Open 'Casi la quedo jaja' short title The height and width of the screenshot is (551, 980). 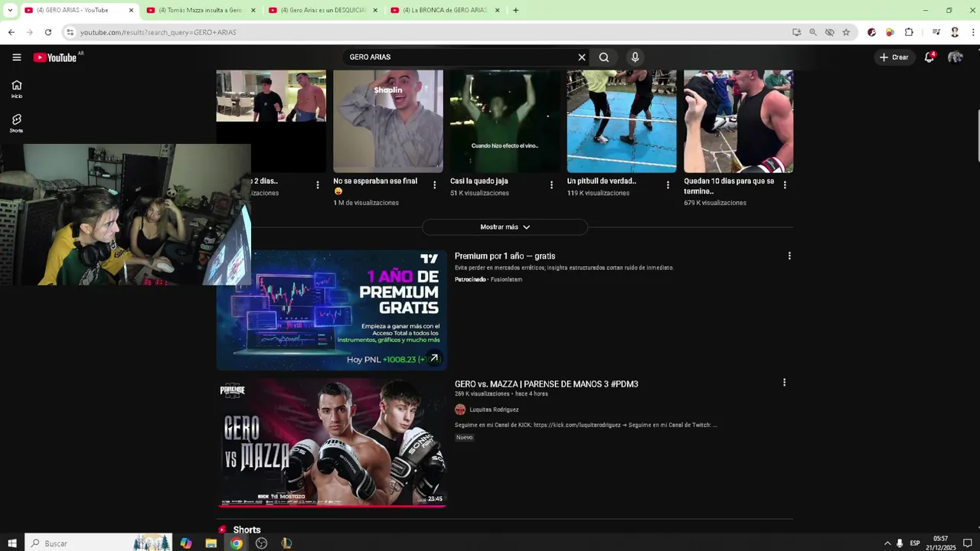click(479, 181)
